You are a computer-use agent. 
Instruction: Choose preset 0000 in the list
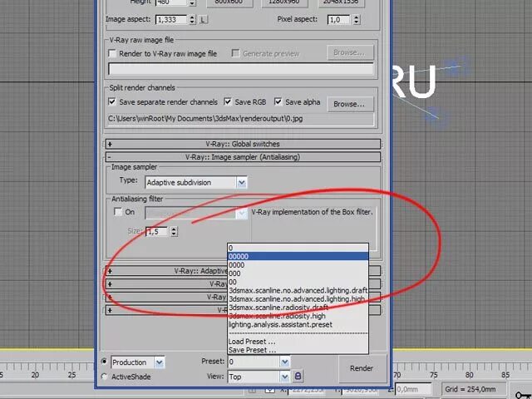pyautogui.click(x=298, y=265)
